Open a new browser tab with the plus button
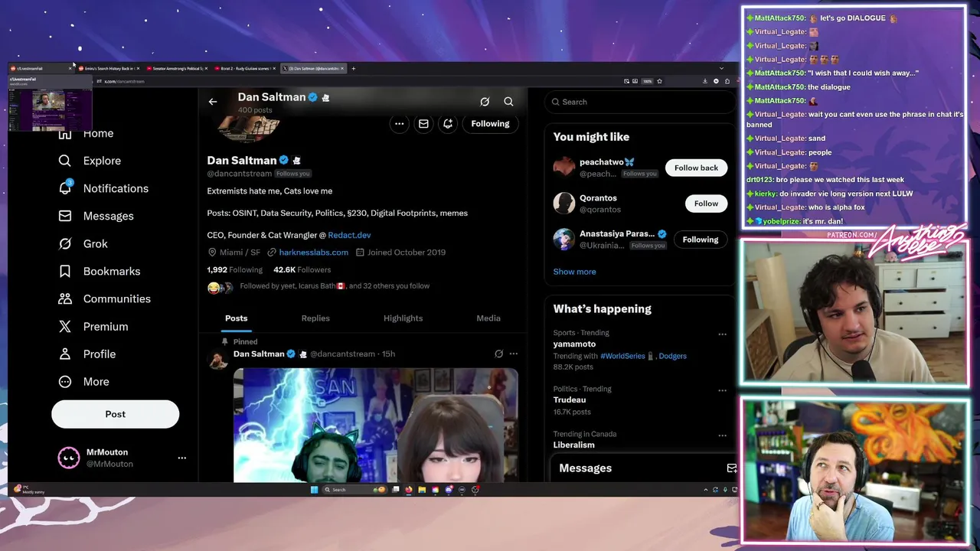The width and height of the screenshot is (980, 551). [353, 68]
